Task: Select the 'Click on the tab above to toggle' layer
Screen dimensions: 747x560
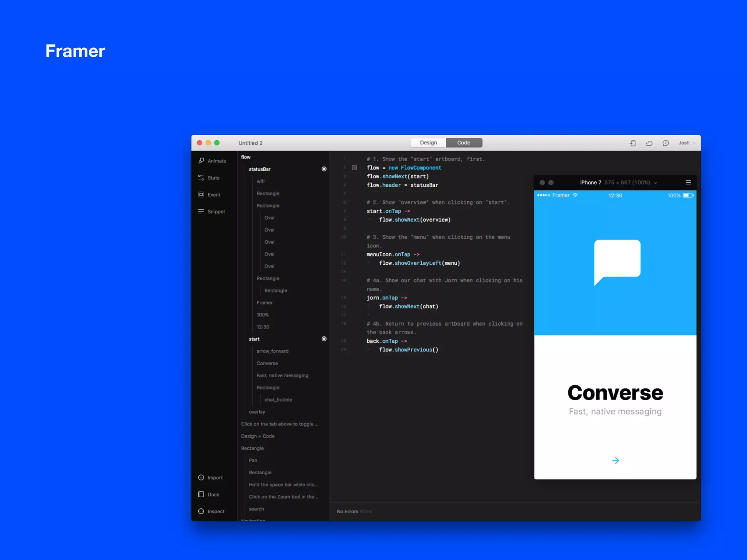Action: point(280,424)
